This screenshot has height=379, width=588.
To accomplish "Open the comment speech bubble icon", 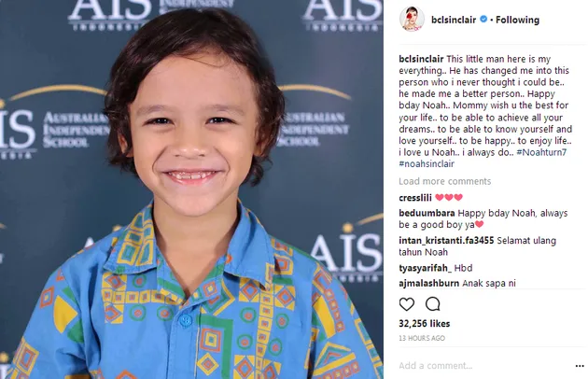I will coord(432,304).
